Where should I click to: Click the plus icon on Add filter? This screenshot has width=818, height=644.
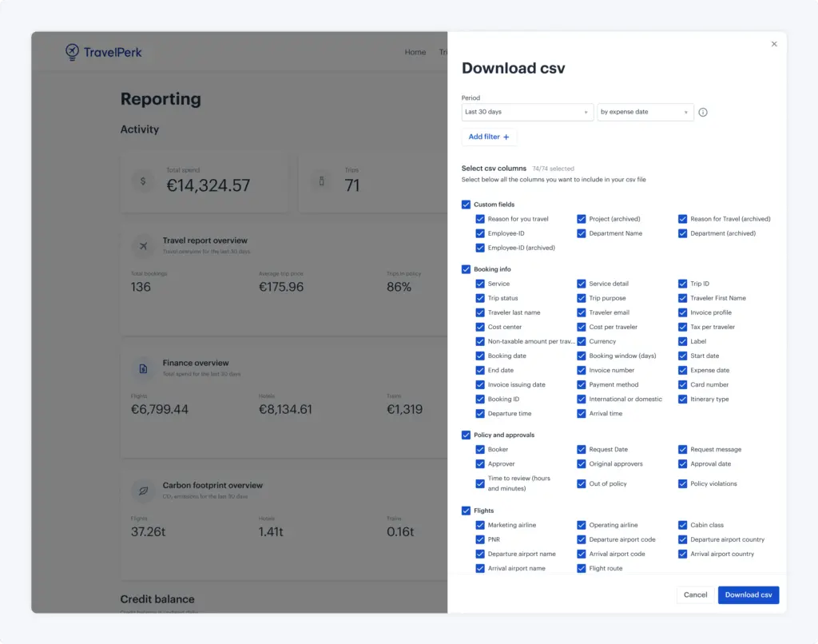506,137
